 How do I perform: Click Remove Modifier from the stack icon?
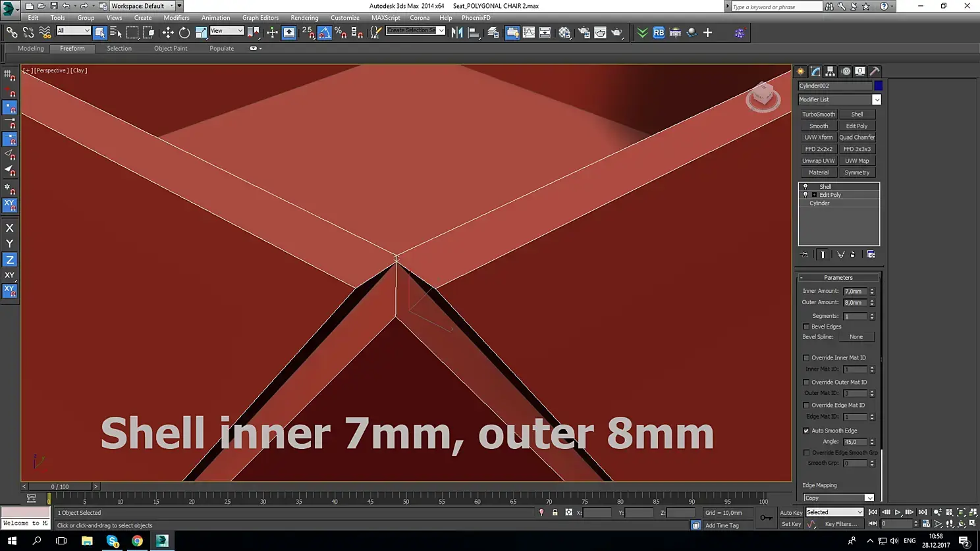[853, 254]
